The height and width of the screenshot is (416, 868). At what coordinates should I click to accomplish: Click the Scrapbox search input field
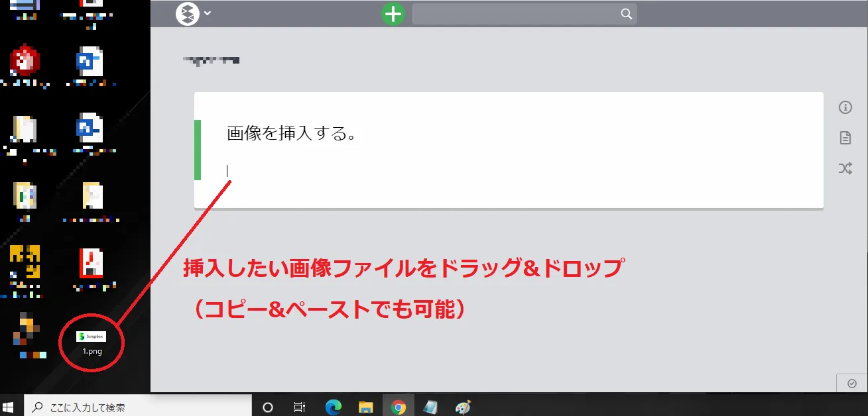click(517, 14)
